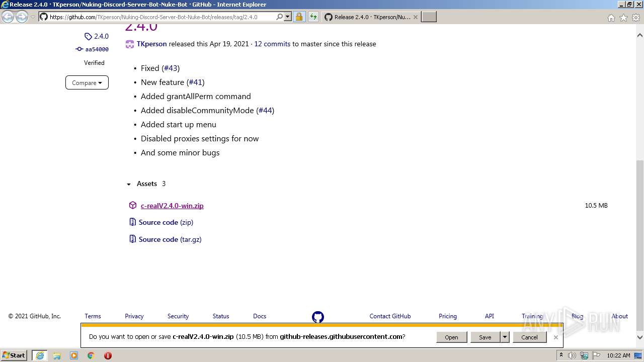
Task: Open the Pricing footer link
Action: 448,316
